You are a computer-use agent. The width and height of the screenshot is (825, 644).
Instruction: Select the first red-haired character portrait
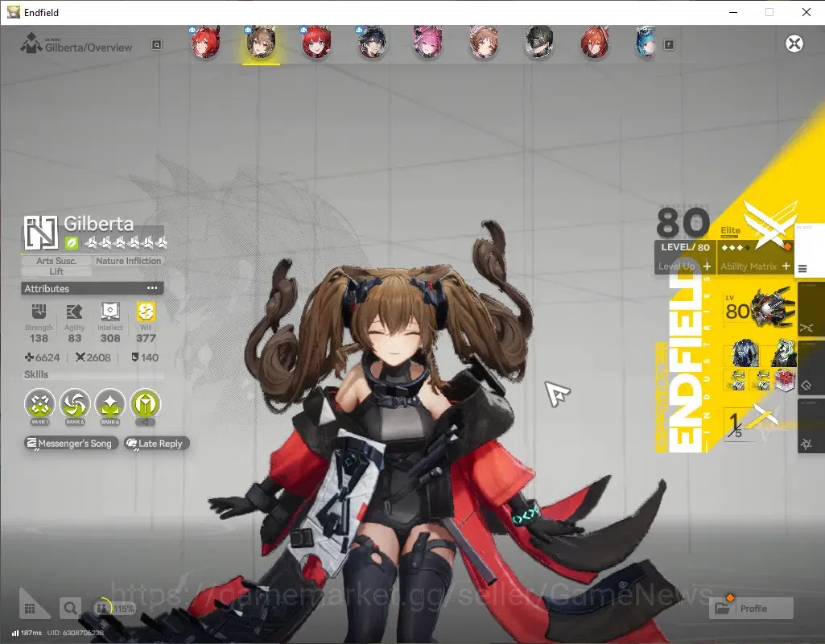point(205,42)
